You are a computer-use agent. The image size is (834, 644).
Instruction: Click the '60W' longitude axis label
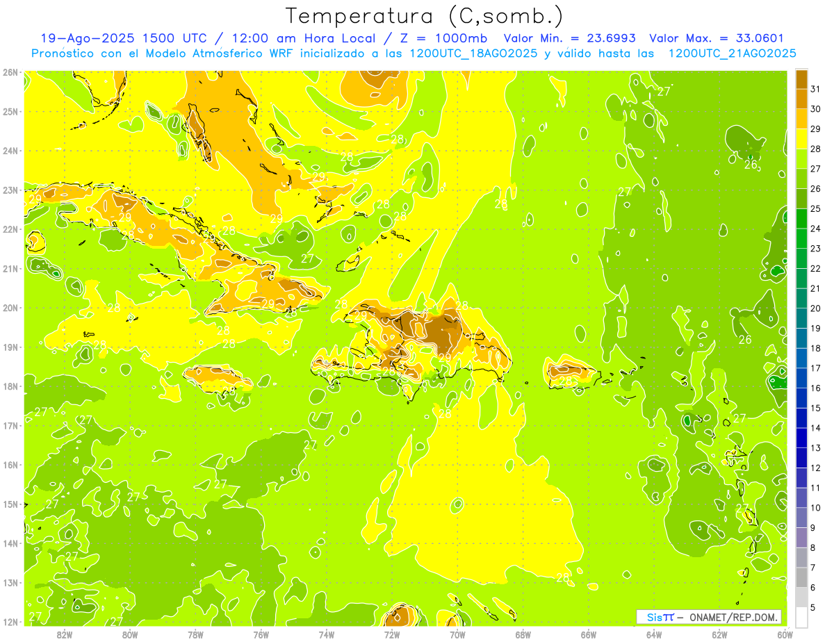click(x=785, y=634)
